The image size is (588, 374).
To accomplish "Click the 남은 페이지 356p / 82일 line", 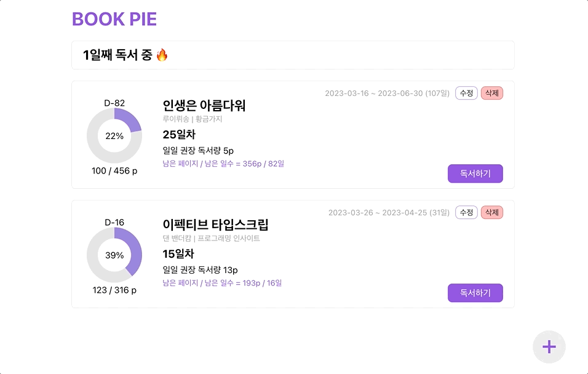I will tap(223, 164).
